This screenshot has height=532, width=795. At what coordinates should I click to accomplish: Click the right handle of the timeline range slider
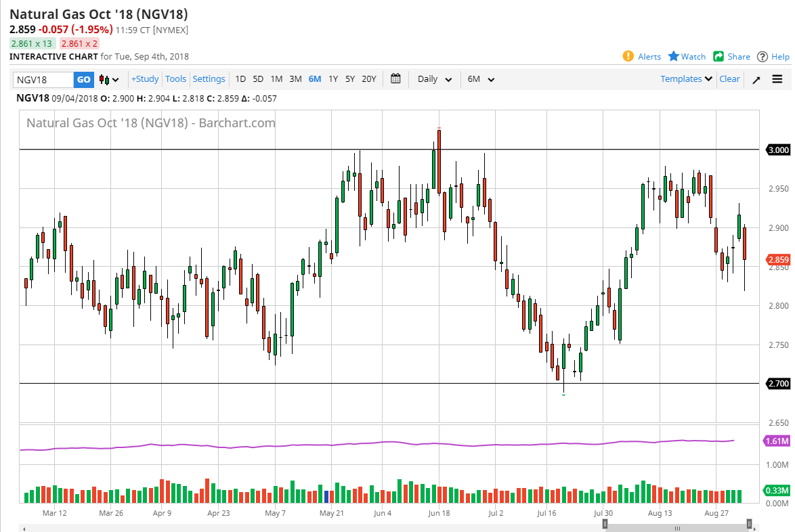click(749, 524)
